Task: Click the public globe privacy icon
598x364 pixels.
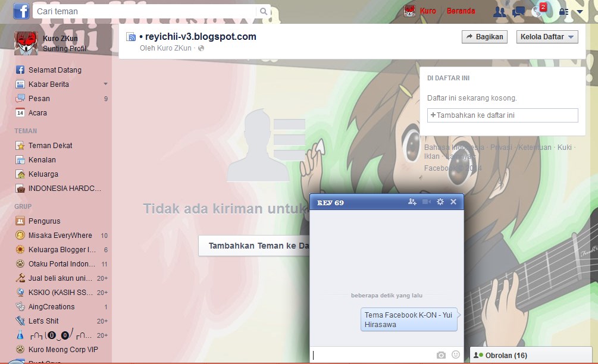Action: tap(201, 48)
